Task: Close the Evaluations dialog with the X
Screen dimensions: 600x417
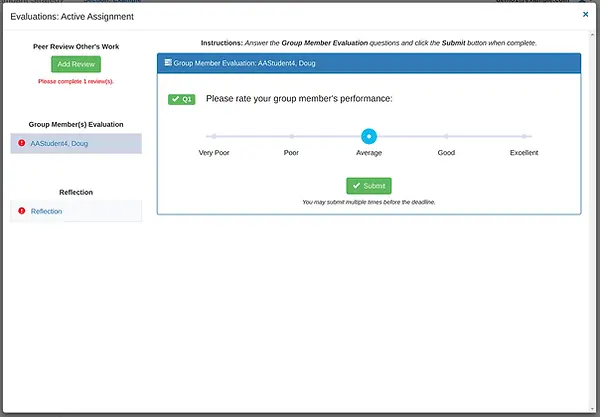Action: coord(585,15)
